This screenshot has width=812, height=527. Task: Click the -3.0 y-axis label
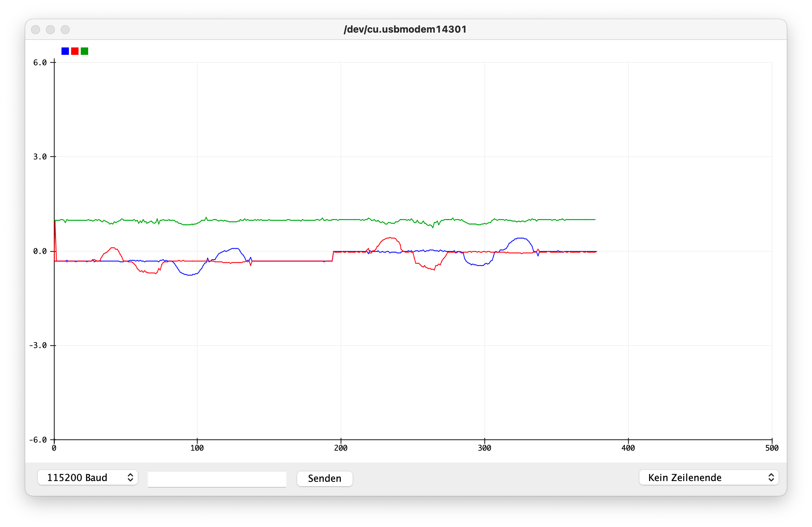(x=38, y=345)
